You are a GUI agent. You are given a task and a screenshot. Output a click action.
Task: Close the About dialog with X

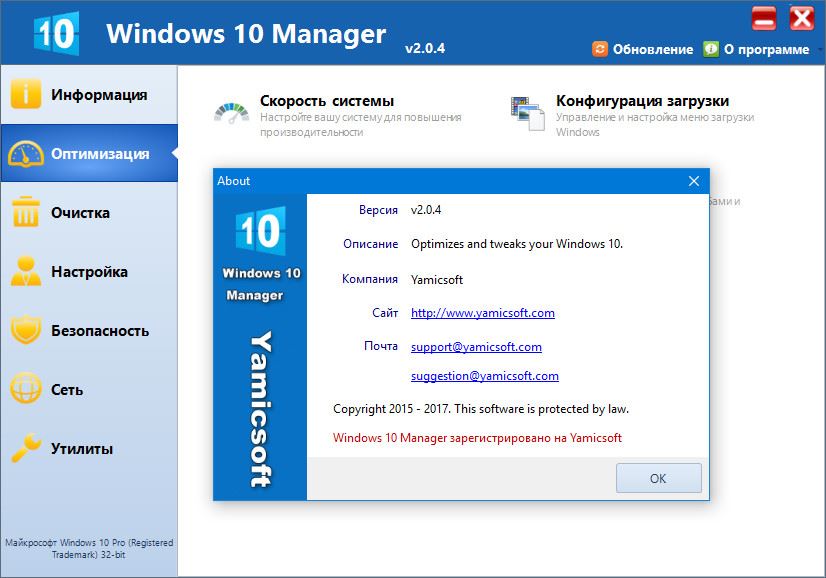(694, 181)
